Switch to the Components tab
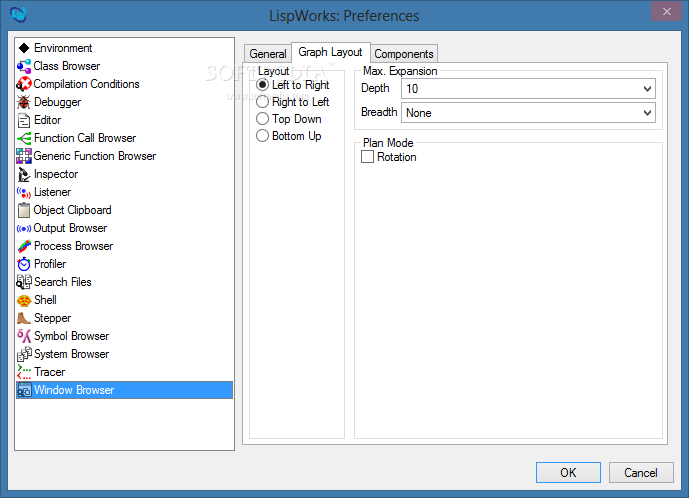 coord(404,54)
